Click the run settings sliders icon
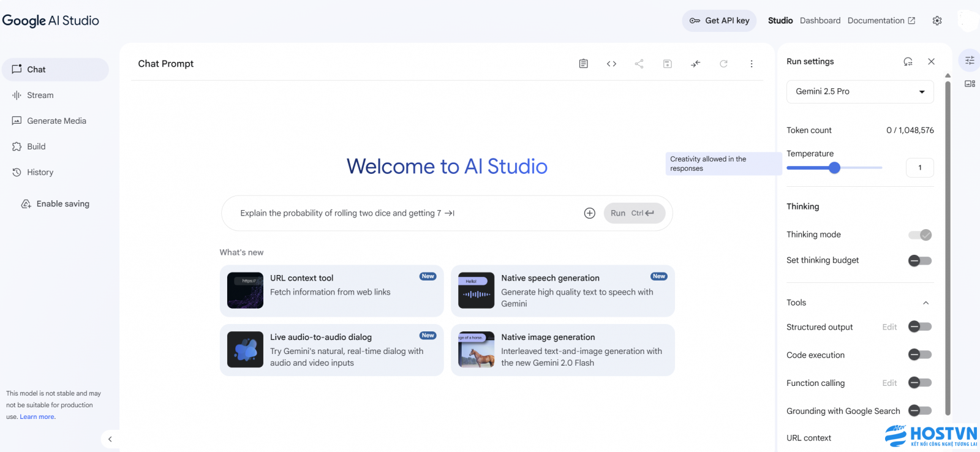 (970, 61)
